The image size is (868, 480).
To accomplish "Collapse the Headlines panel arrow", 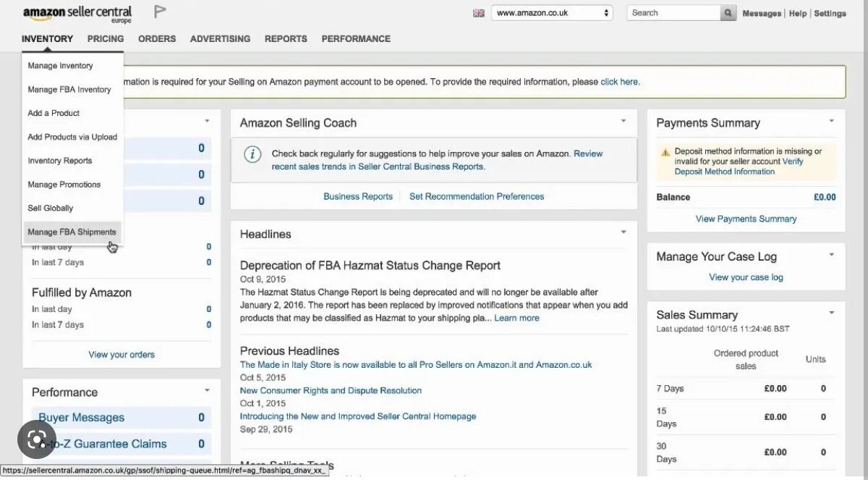I will [624, 232].
